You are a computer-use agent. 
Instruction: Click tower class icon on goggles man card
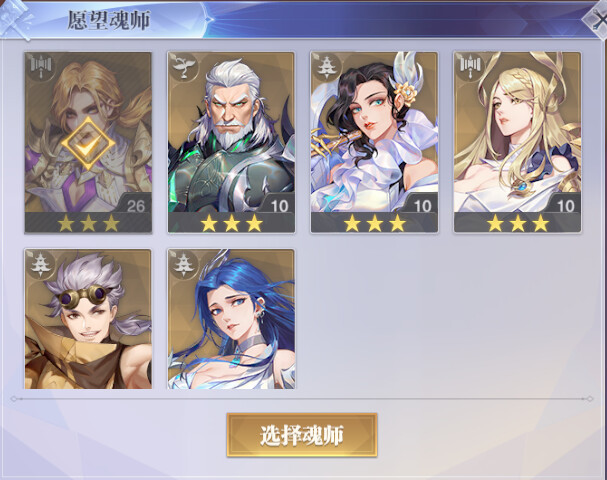[41, 264]
